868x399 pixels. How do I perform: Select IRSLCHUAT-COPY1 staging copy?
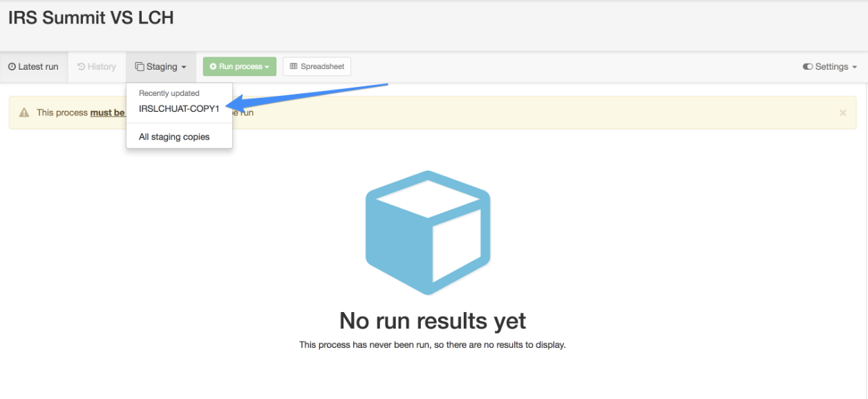[x=179, y=108]
